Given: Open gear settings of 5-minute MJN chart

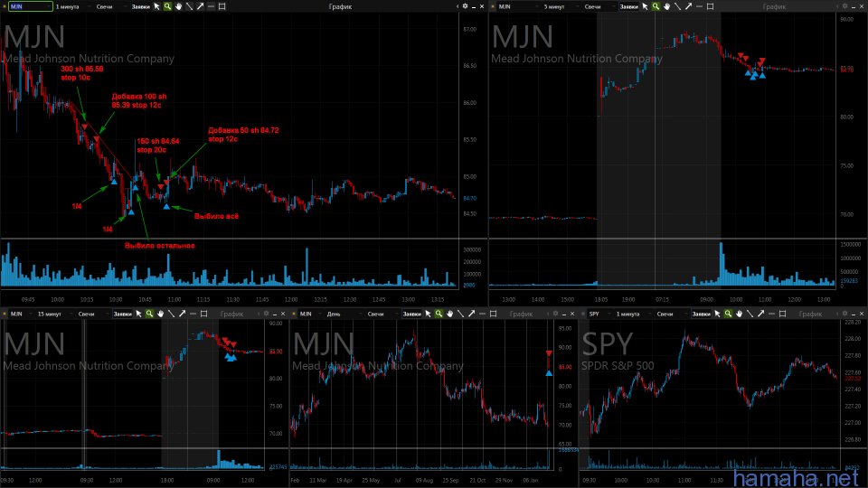Looking at the screenshot, I should (x=844, y=6).
